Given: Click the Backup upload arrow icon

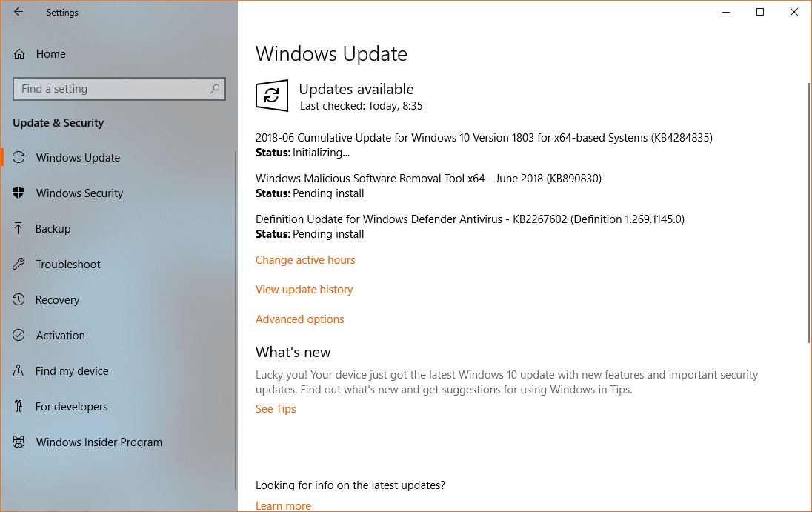Looking at the screenshot, I should [19, 228].
